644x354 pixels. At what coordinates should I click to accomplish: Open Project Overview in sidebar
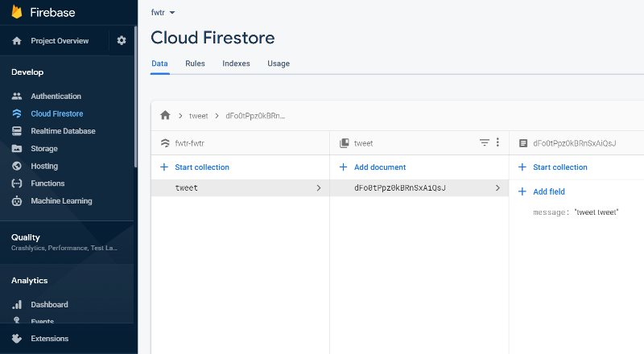click(60, 41)
